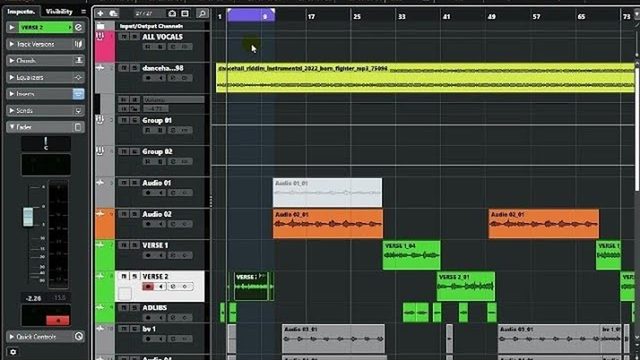
Task: Open the Inspector panel menu icon
Action: pos(84,11)
